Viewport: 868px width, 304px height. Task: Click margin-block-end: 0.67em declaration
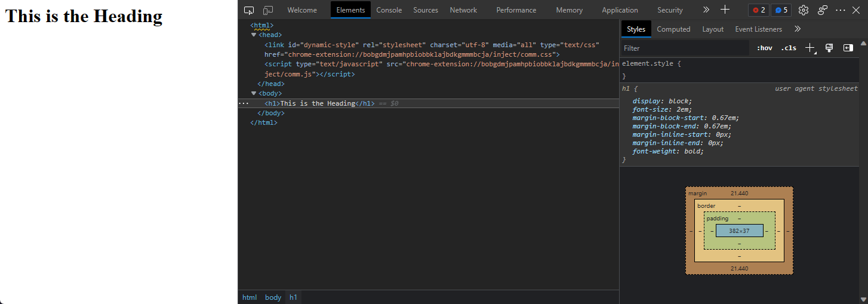tap(682, 126)
